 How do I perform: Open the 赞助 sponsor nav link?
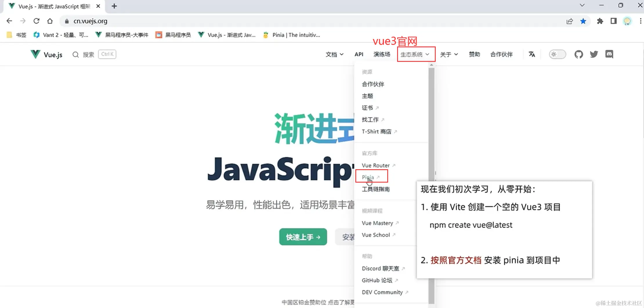474,54
